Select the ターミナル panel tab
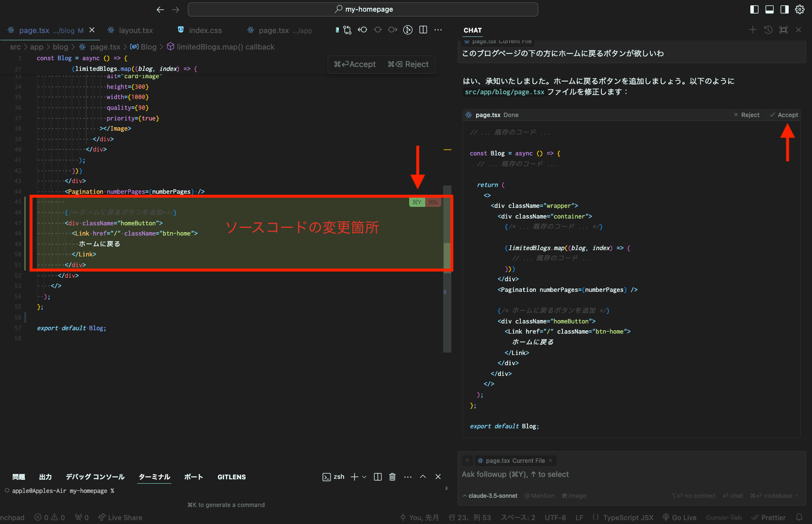Viewport: 812px width, 524px height. coord(154,477)
